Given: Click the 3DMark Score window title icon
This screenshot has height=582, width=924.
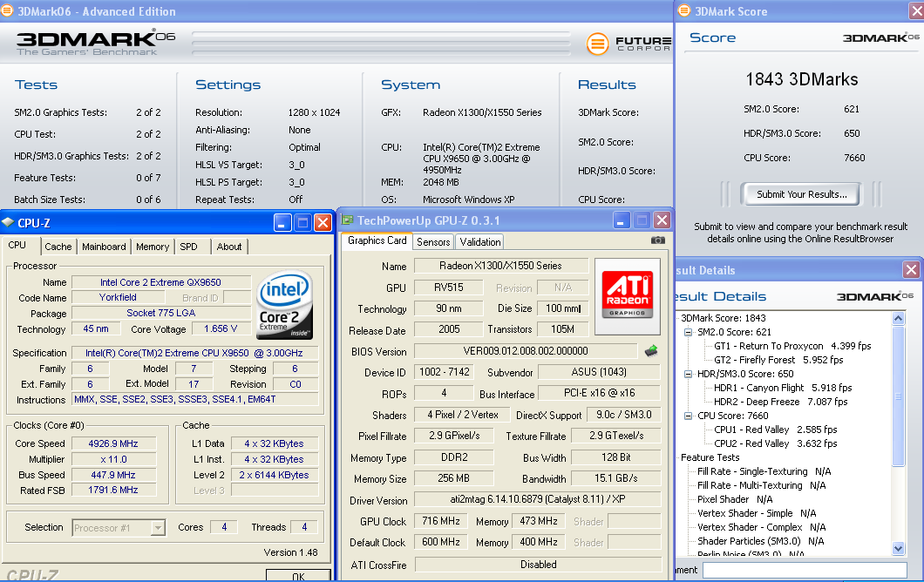Looking at the screenshot, I should [x=684, y=10].
